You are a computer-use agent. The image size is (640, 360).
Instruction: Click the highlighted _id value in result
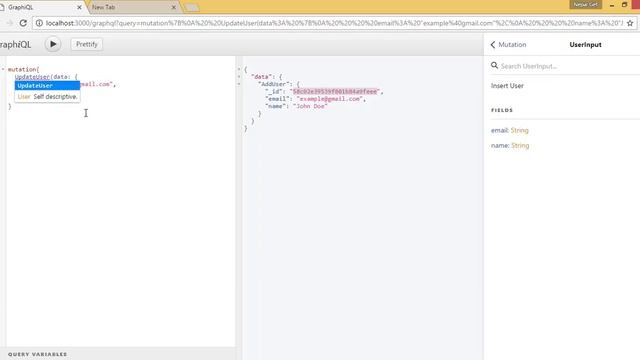click(335, 91)
